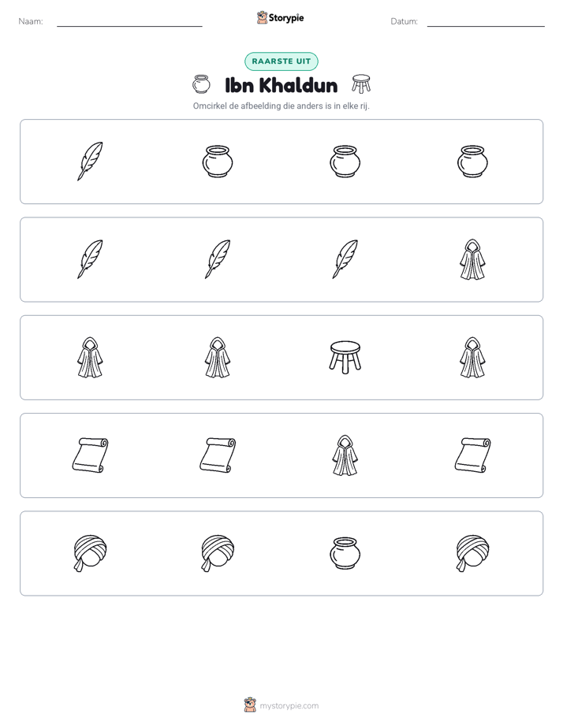Click the Storypie logo at the top
The image size is (563, 728).
click(x=280, y=17)
